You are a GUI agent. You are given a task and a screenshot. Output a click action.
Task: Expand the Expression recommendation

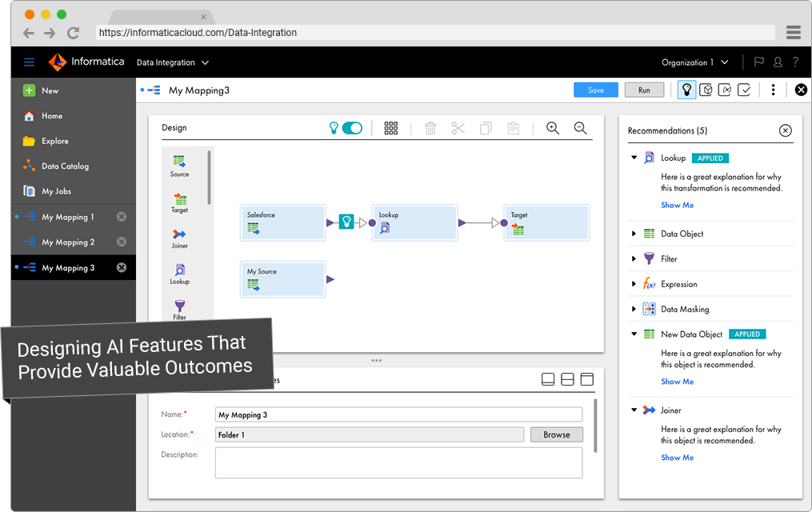pyautogui.click(x=634, y=284)
